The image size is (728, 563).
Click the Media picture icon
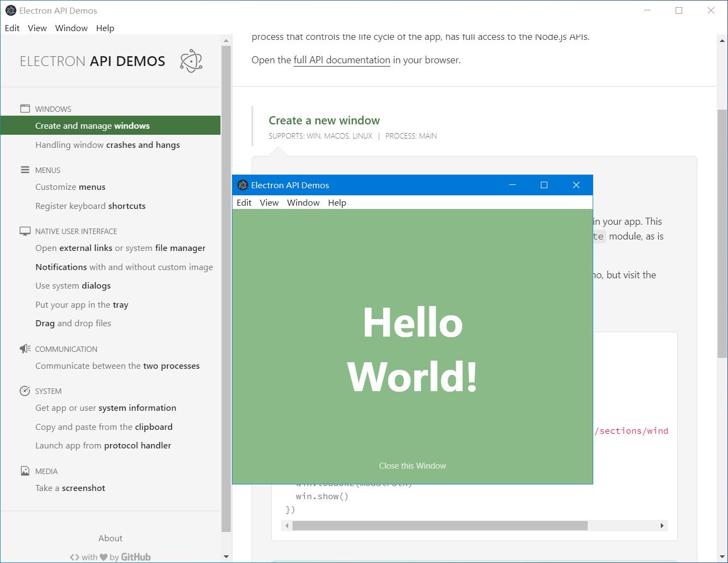click(25, 471)
